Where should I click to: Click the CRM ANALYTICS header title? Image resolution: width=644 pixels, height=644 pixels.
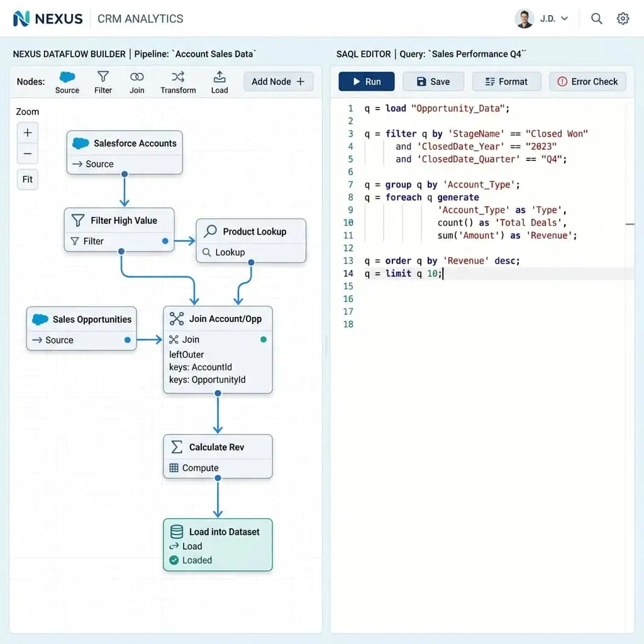[x=140, y=19]
